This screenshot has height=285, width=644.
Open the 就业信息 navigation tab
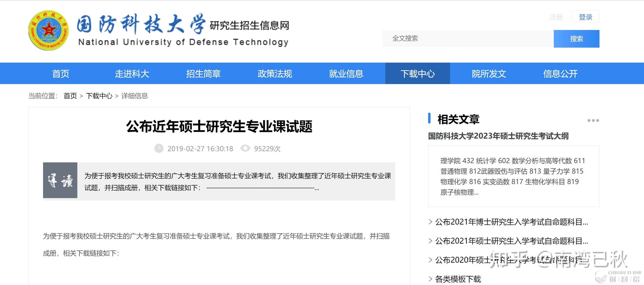[x=346, y=74]
